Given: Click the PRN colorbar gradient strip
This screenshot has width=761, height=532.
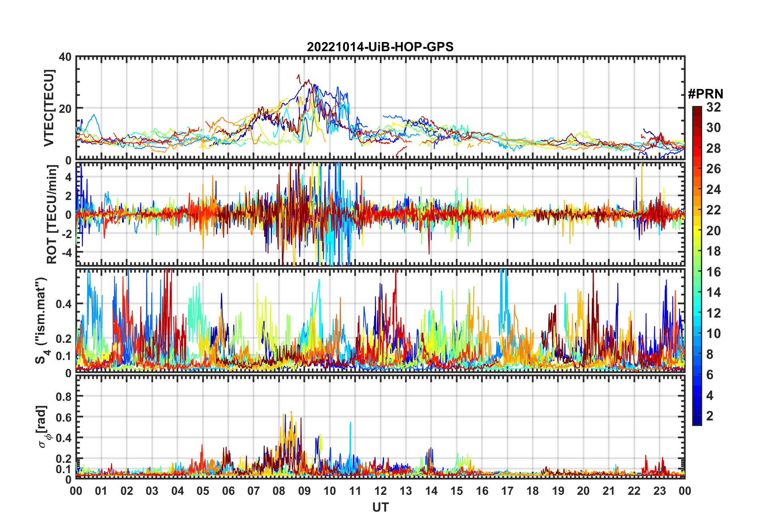Looking at the screenshot, I should tap(697, 266).
